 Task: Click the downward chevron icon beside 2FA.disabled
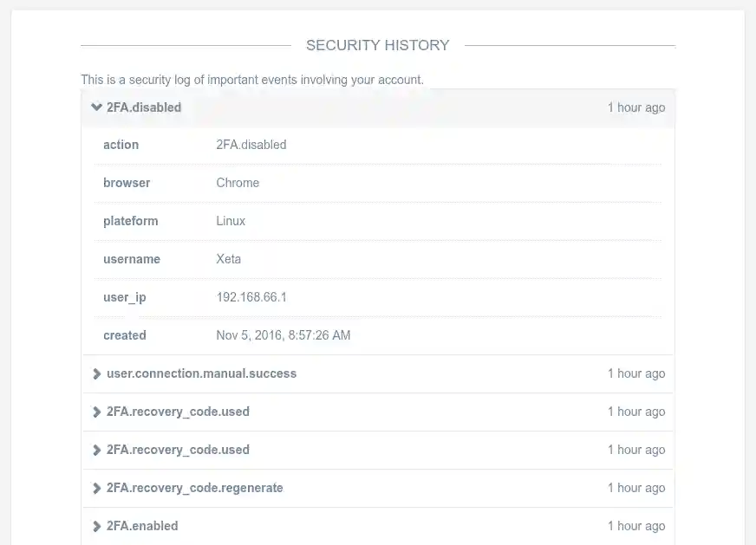(96, 107)
